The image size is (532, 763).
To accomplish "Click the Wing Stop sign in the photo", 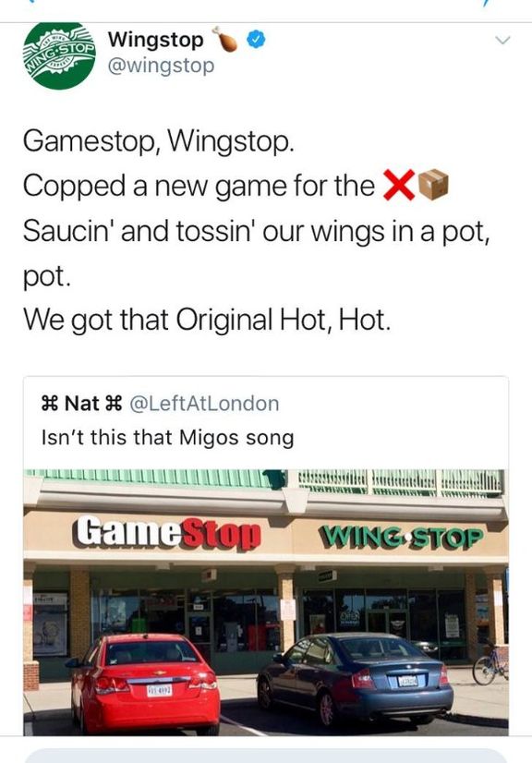I will click(x=401, y=537).
